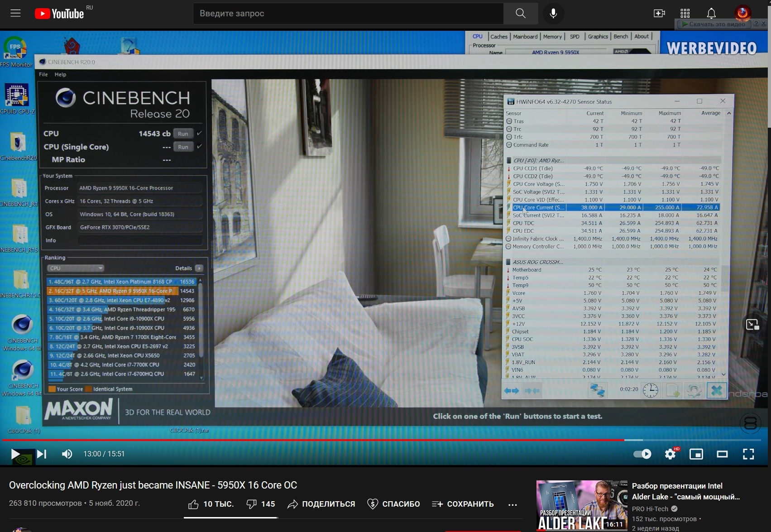Open more actions three-dot menu

[x=512, y=504]
